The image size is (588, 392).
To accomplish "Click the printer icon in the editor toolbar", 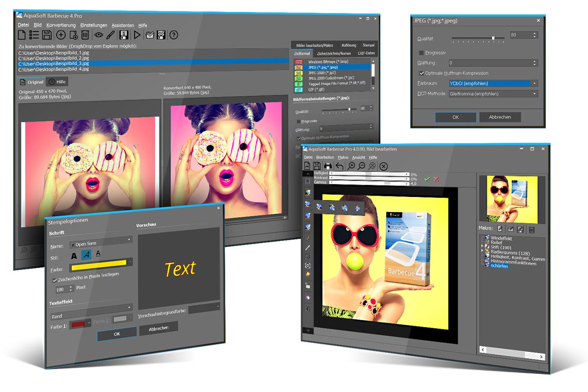I will [x=328, y=166].
